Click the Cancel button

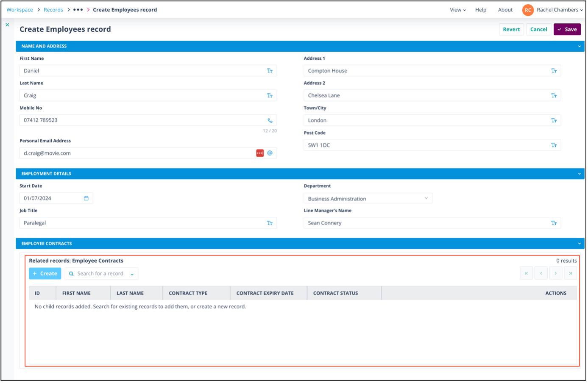[539, 30]
